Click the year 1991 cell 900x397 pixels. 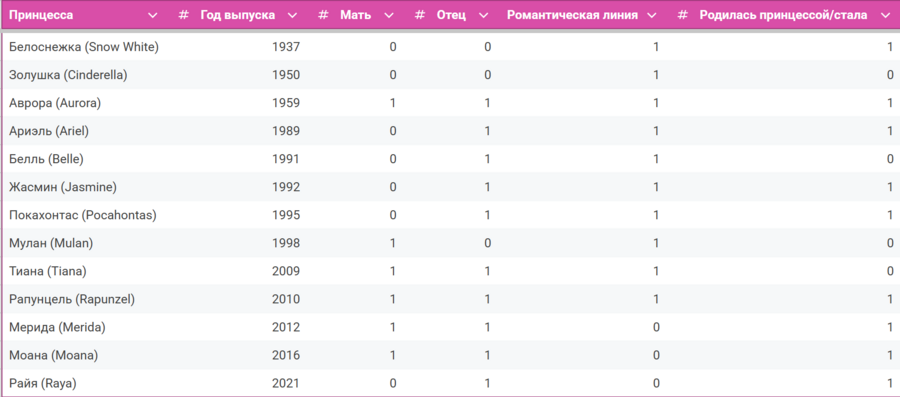[x=286, y=159]
